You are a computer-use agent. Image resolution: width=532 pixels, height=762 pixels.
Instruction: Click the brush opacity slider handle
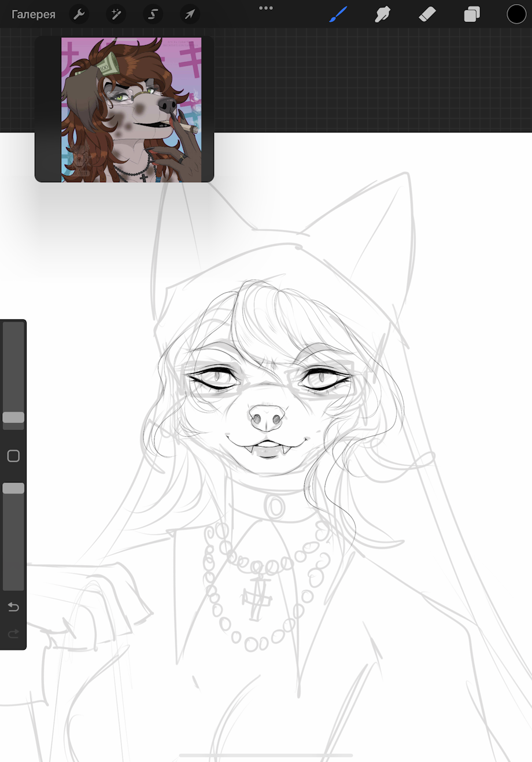[x=13, y=488]
